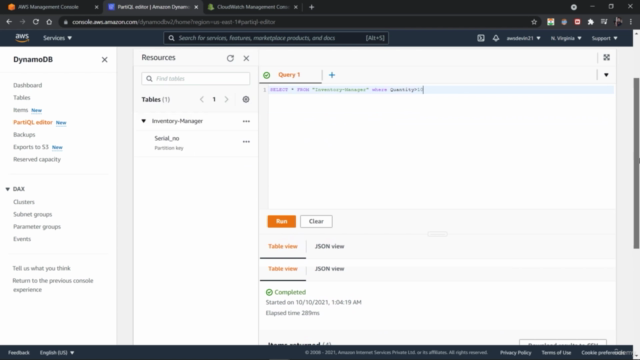The height and width of the screenshot is (360, 640).
Task: Switch to the AWS Management Console browser tab
Action: [48, 7]
